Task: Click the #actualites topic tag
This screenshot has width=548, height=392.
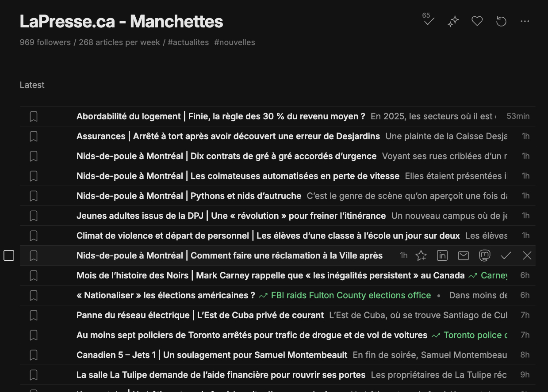Action: coord(188,42)
